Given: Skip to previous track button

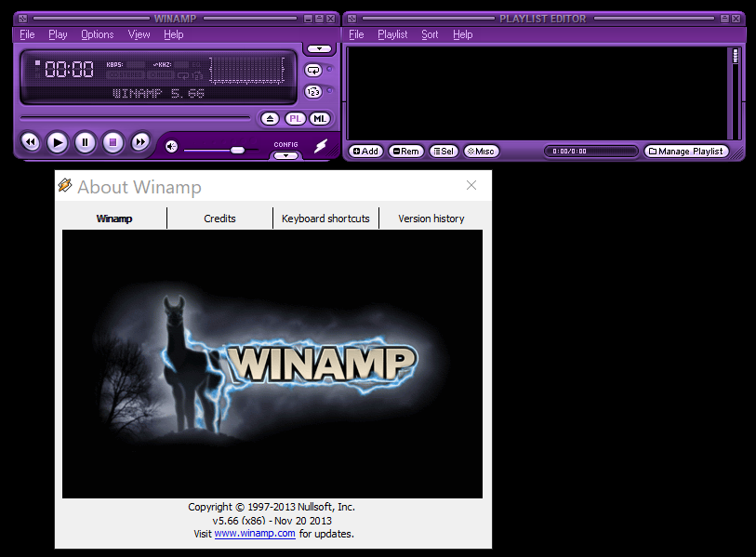Looking at the screenshot, I should 31,142.
